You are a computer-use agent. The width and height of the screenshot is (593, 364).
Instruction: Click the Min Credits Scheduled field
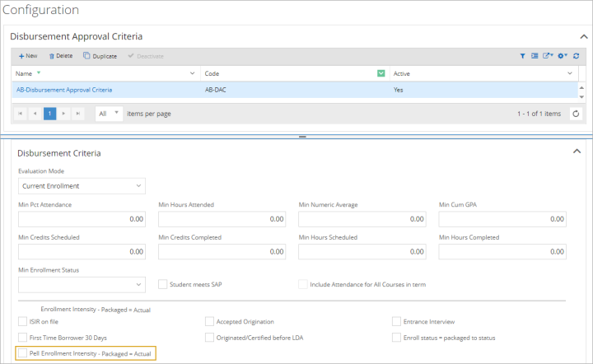coord(82,252)
